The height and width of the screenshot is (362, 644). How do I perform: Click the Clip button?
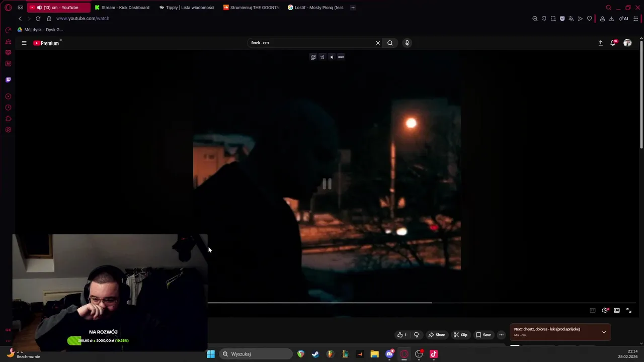(460, 335)
